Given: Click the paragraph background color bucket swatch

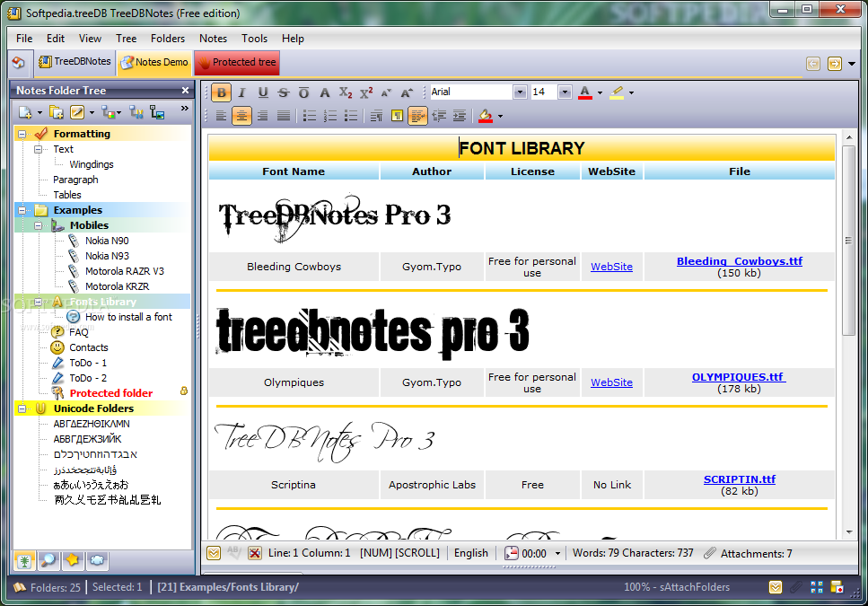Looking at the screenshot, I should (486, 116).
